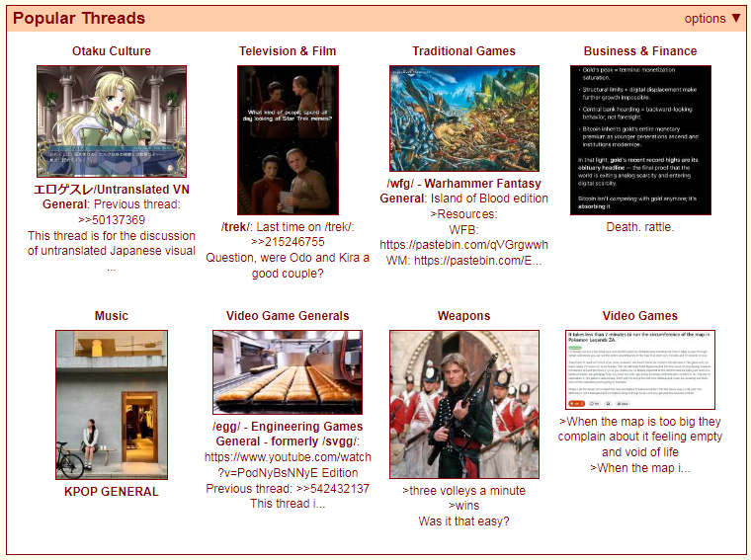Click the Engineering Games General thread title

[x=288, y=434]
